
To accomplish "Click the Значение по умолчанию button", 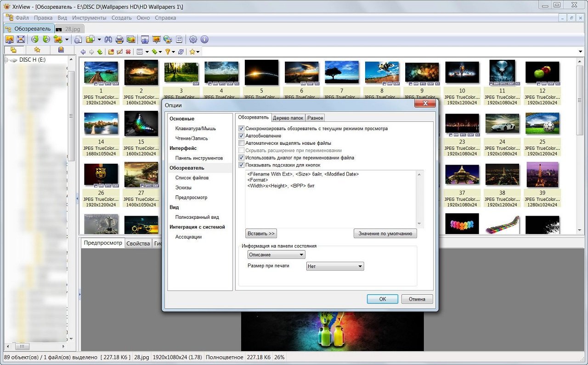I will click(385, 234).
